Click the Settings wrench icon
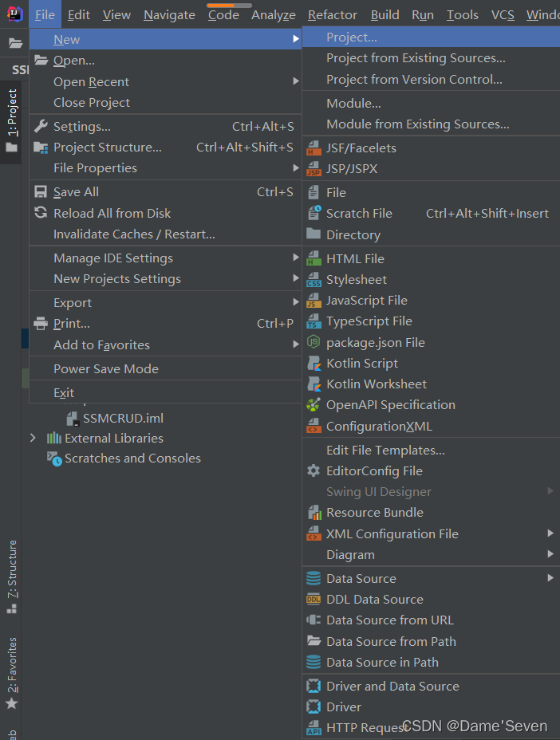The width and height of the screenshot is (560, 740). pyautogui.click(x=41, y=126)
